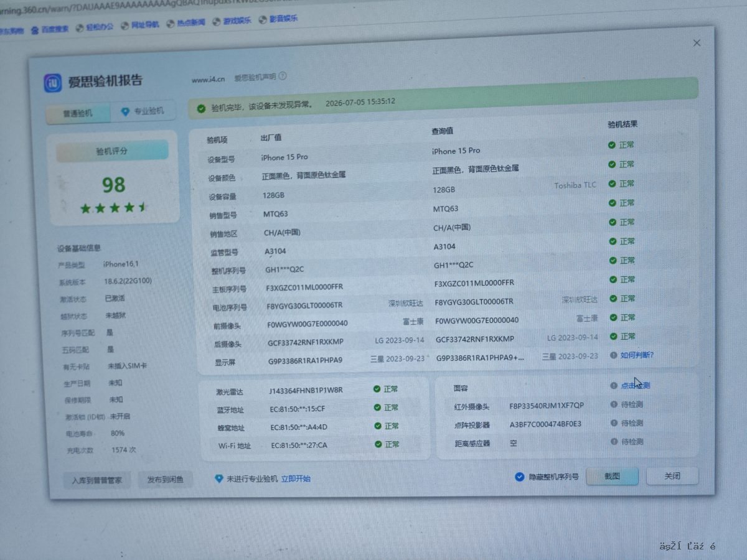Toggle the 隐藏整机序列号 checkbox
Screen dimensions: 747x560
tap(520, 477)
